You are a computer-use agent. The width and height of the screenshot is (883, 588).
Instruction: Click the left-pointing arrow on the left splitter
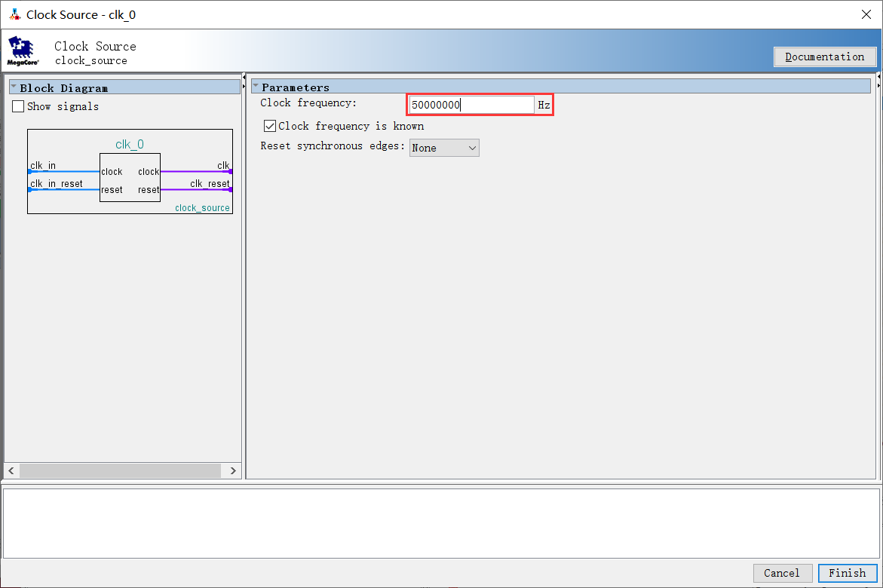tap(244, 77)
